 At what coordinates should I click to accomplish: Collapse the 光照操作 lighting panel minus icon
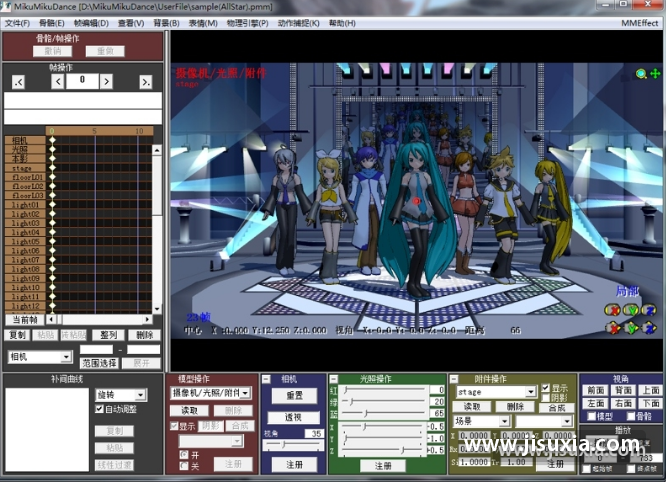tap(335, 380)
